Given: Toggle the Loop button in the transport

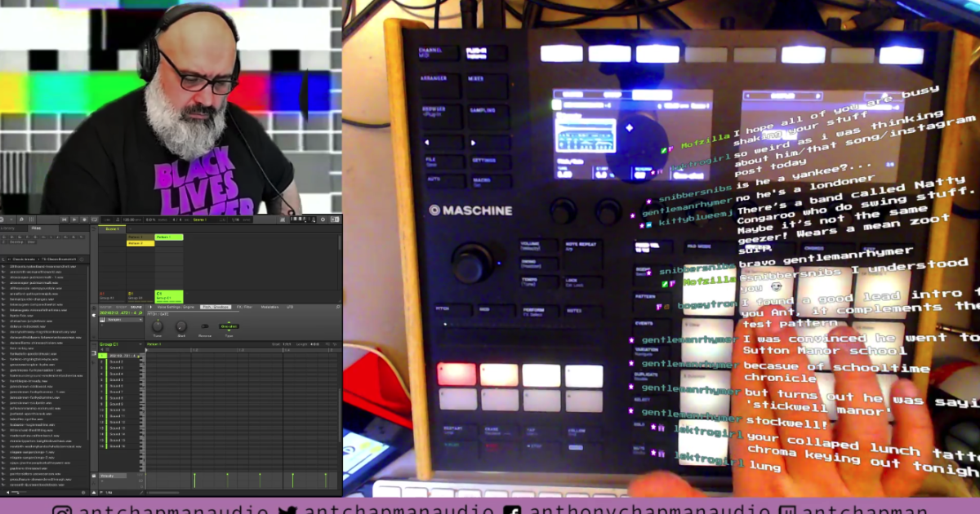Looking at the screenshot, I should [x=95, y=219].
